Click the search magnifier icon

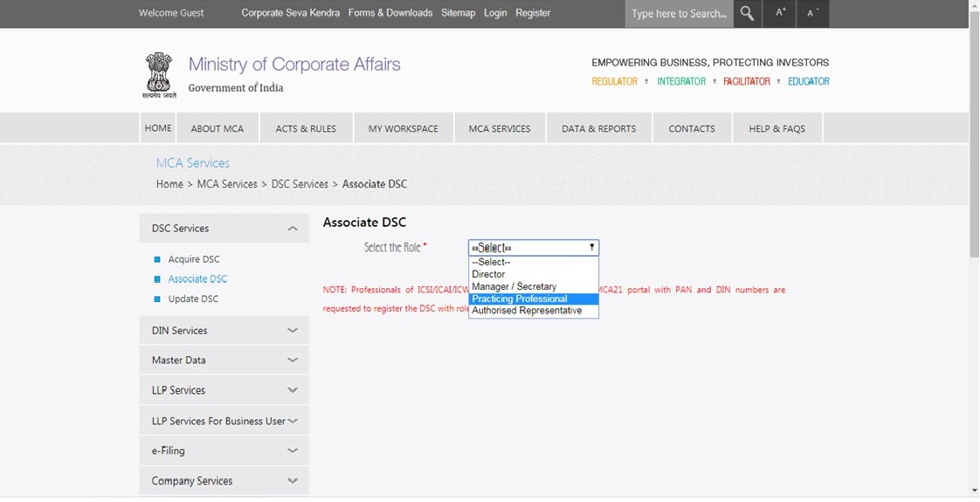pos(747,13)
